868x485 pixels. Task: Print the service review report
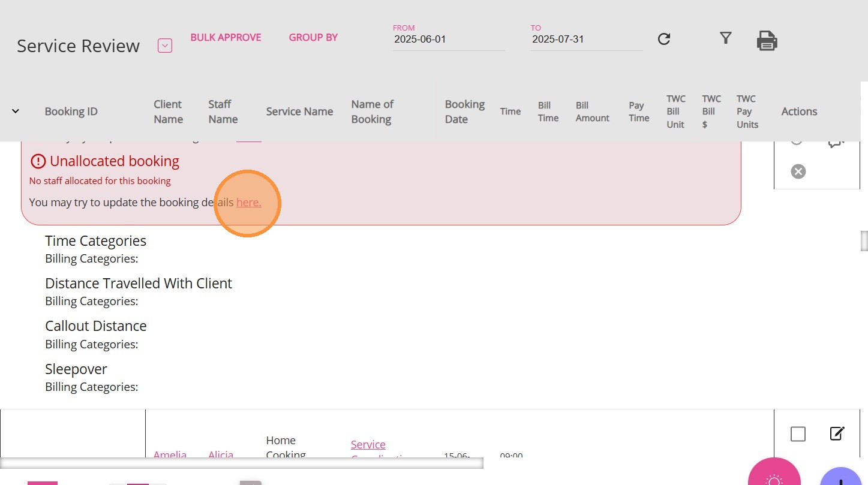767,41
